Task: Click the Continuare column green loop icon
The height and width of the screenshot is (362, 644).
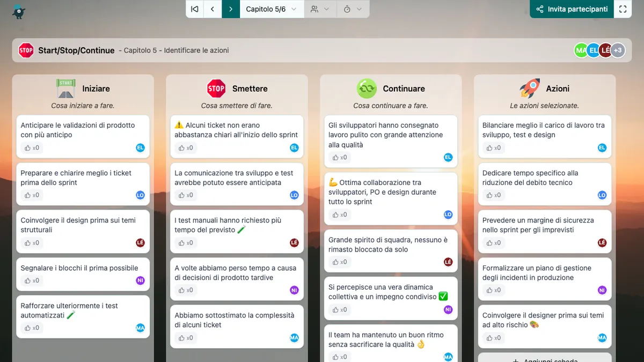Action: (x=367, y=88)
